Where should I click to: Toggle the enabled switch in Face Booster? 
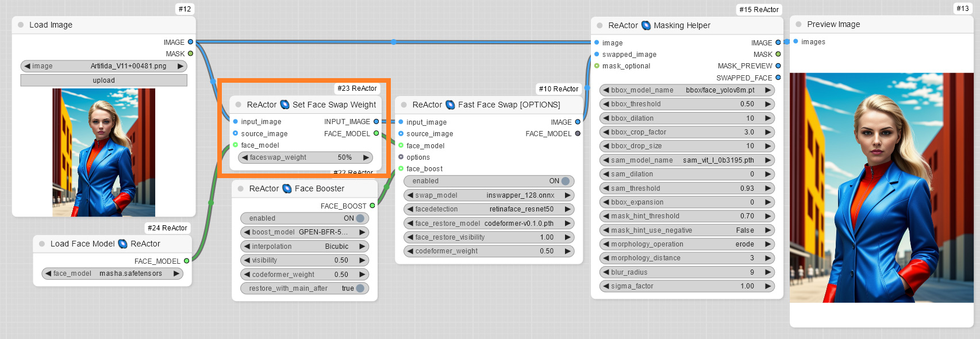[360, 218]
